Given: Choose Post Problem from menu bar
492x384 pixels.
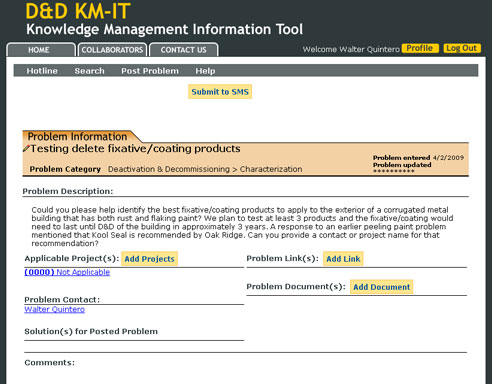Looking at the screenshot, I should 150,71.
